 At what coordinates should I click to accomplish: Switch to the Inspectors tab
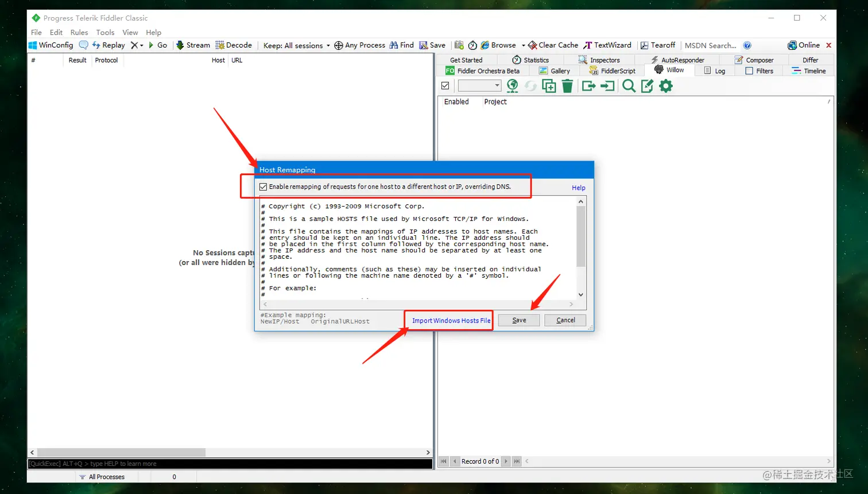pos(599,60)
